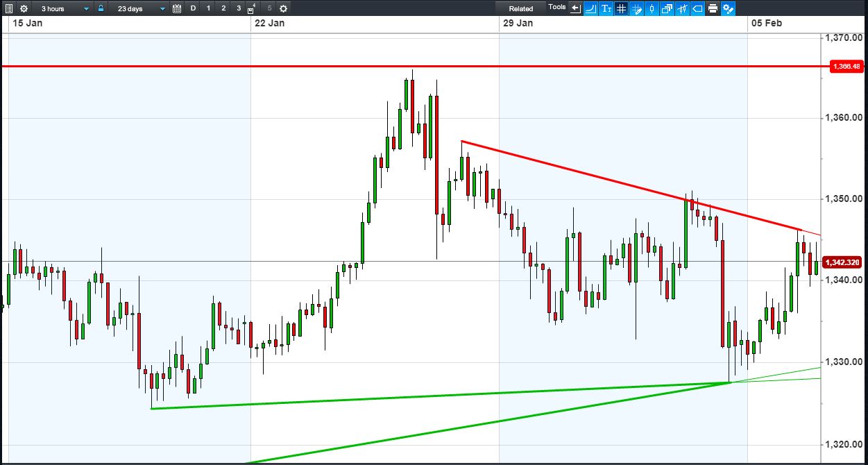The height and width of the screenshot is (465, 868).
Task: Select the curve drawing tool
Action: tap(591, 8)
